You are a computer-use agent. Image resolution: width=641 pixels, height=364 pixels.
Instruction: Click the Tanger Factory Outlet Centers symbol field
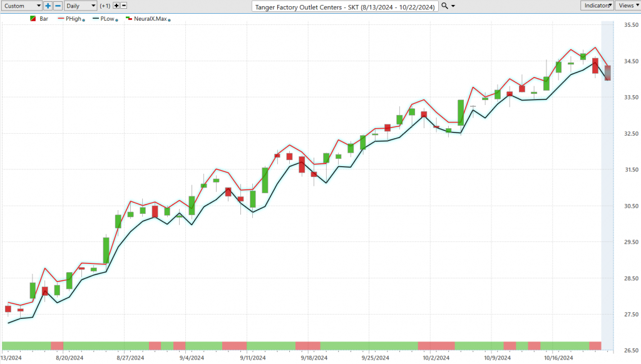345,6
